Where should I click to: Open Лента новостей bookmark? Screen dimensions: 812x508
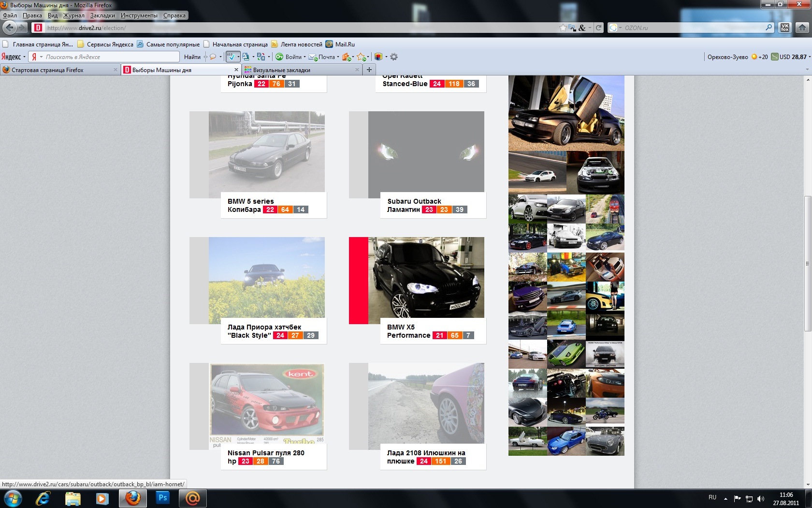pos(297,44)
